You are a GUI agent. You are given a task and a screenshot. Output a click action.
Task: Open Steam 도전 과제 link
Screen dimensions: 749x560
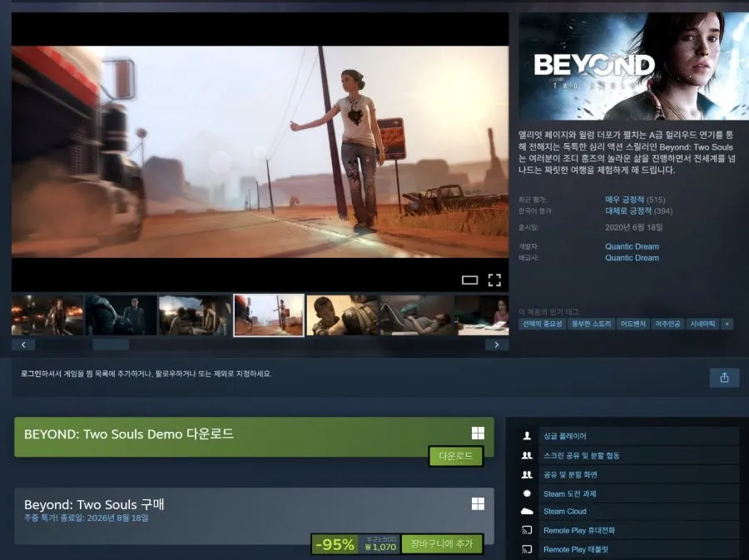570,493
